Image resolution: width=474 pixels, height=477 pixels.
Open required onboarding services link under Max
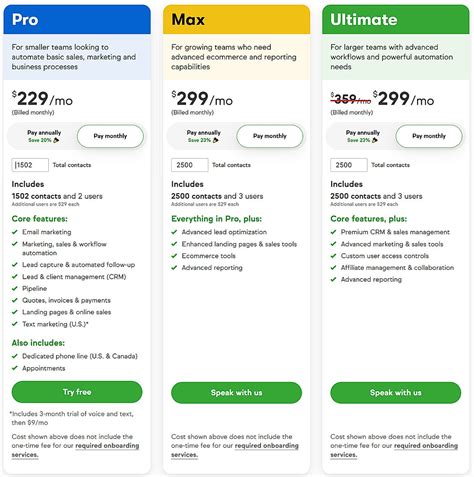(235, 450)
